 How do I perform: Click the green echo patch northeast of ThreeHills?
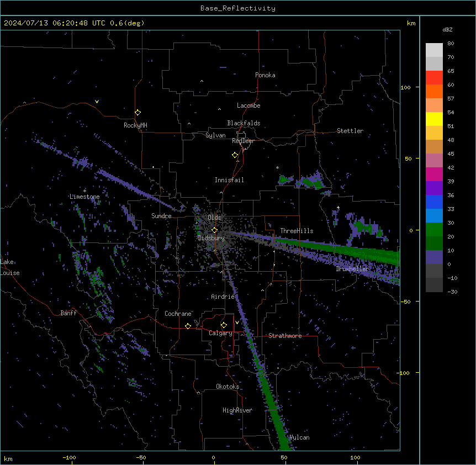(310, 181)
